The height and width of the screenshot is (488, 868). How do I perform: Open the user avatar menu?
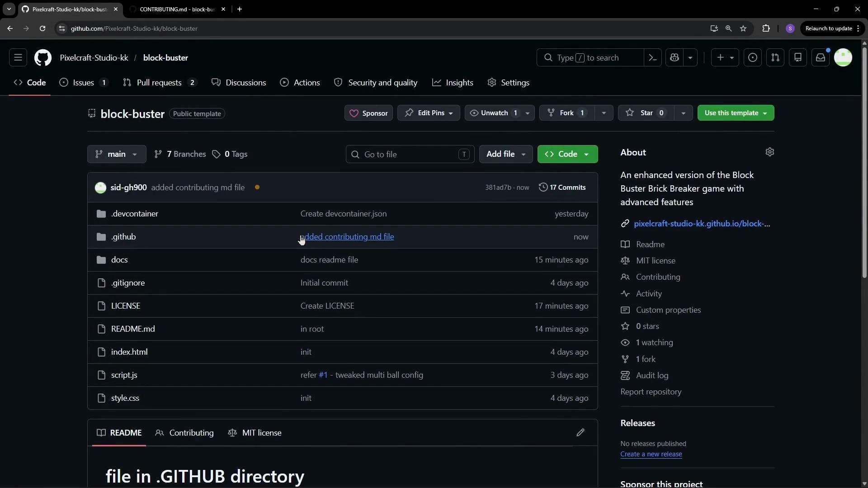(x=843, y=57)
